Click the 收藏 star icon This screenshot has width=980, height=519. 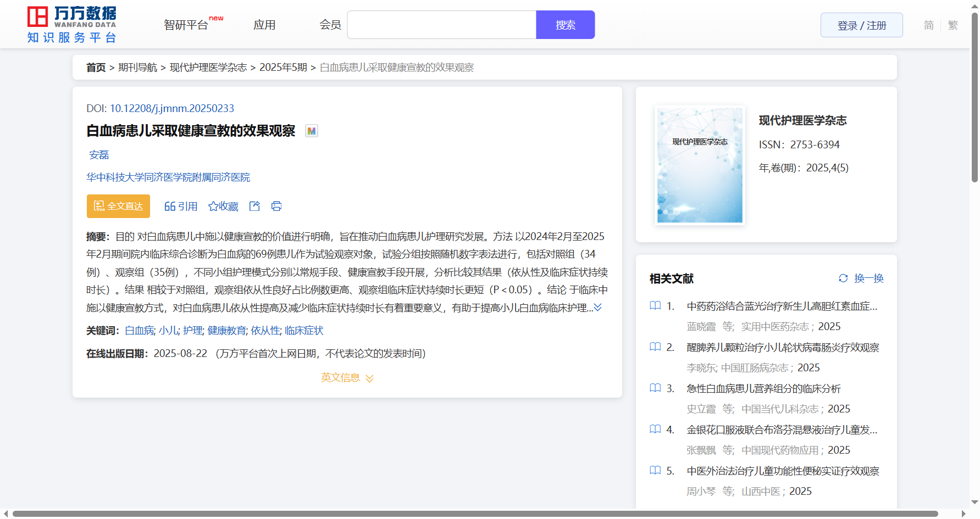click(213, 207)
